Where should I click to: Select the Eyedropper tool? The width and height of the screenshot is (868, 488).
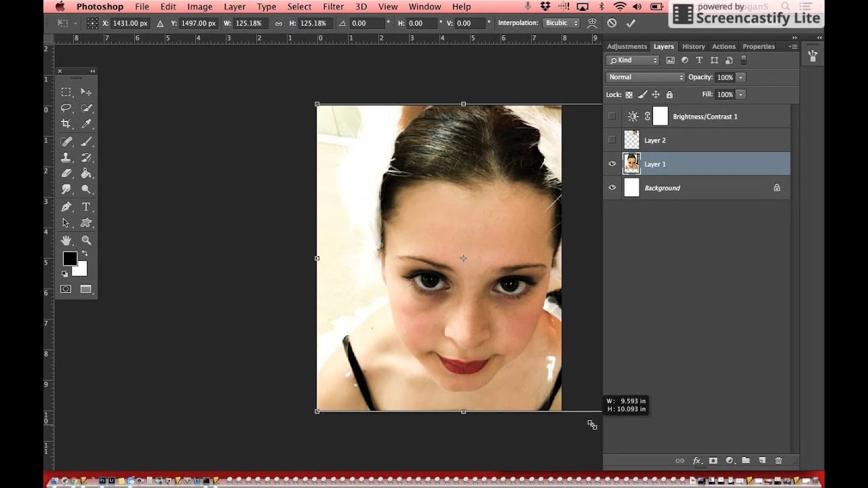[86, 124]
